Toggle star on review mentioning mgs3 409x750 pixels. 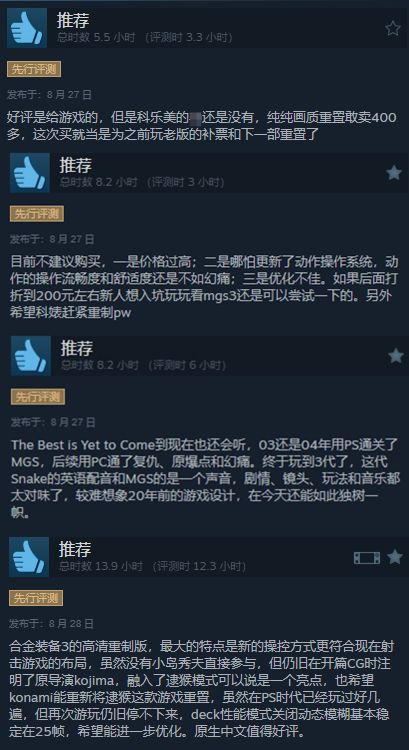click(x=394, y=173)
